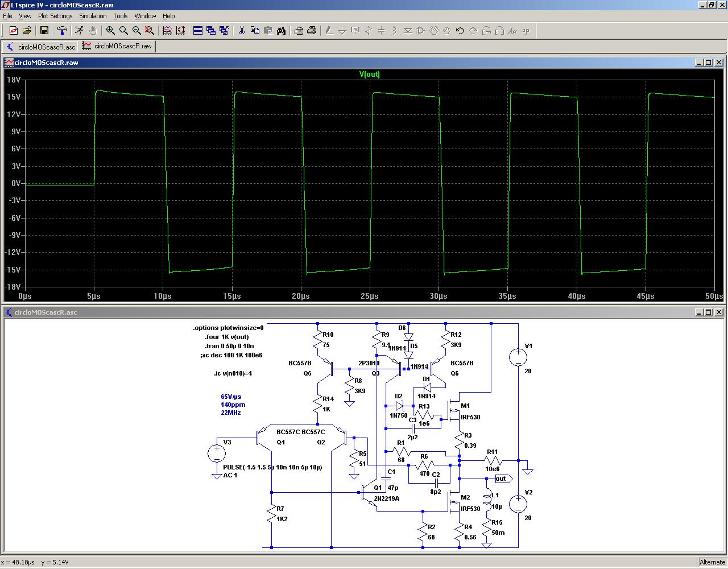Click the New Schematic icon
The width and height of the screenshot is (728, 569).
pyautogui.click(x=13, y=31)
